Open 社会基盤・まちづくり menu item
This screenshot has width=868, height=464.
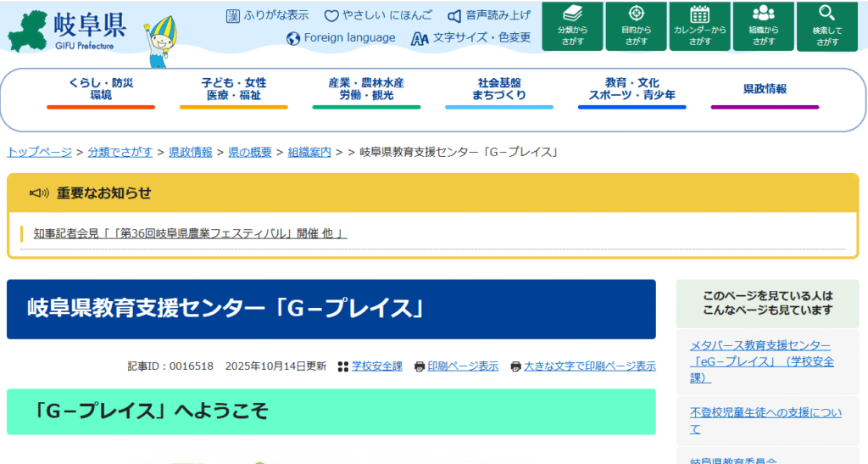[499, 89]
